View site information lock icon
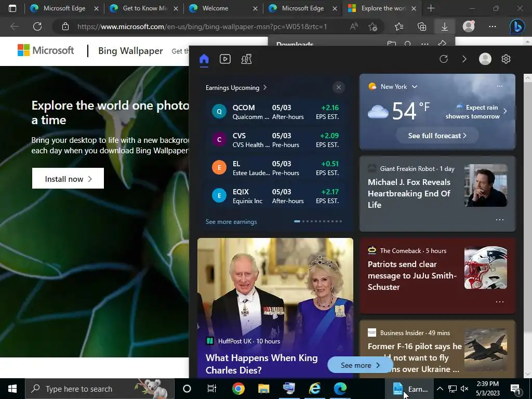Image resolution: width=532 pixels, height=399 pixels. [x=65, y=26]
